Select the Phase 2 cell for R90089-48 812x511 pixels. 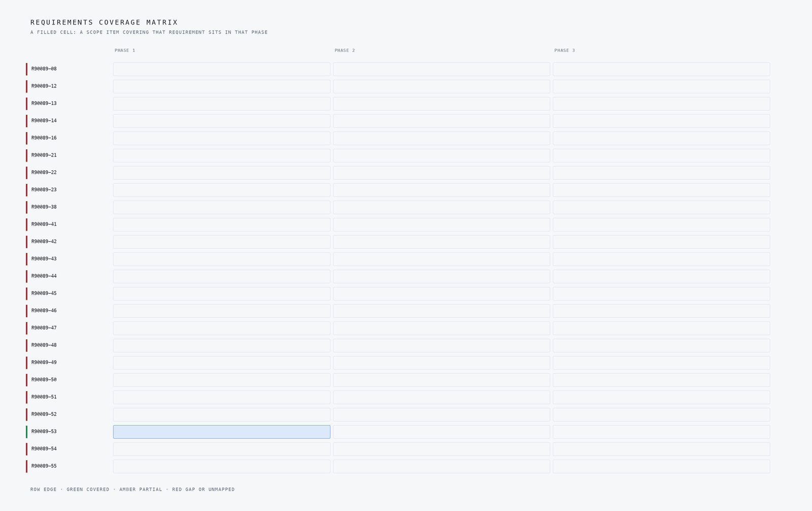[x=442, y=345]
